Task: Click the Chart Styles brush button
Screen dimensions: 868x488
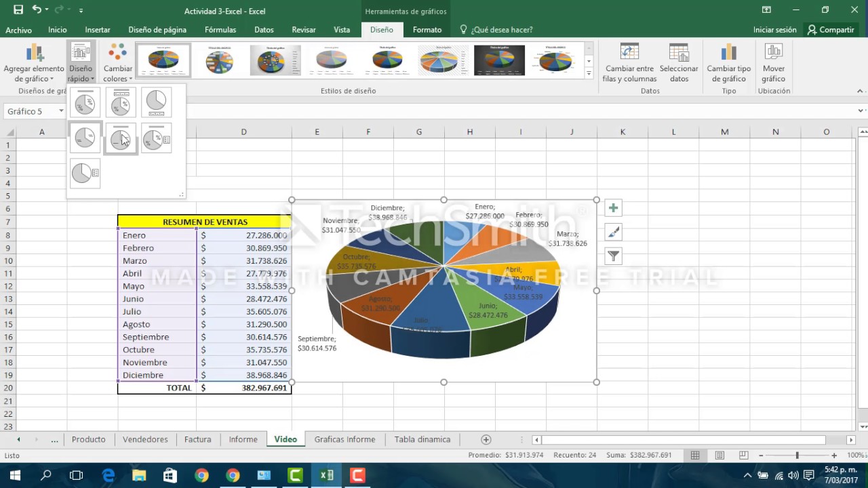Action: click(x=613, y=232)
